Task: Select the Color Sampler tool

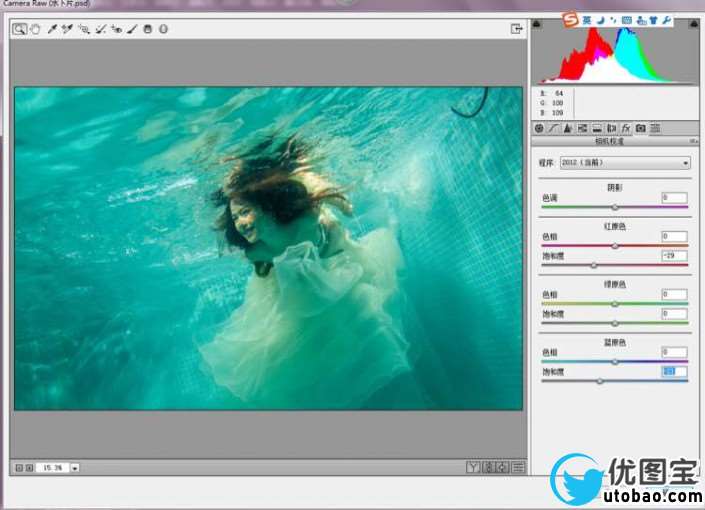Action: coord(67,29)
